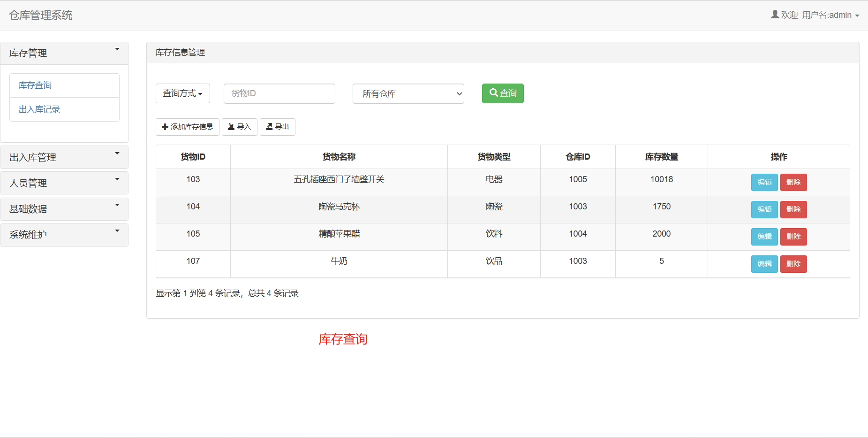Viewport: 868px width, 438px height.
Task: Click the 库存数量 column header
Action: 662,157
